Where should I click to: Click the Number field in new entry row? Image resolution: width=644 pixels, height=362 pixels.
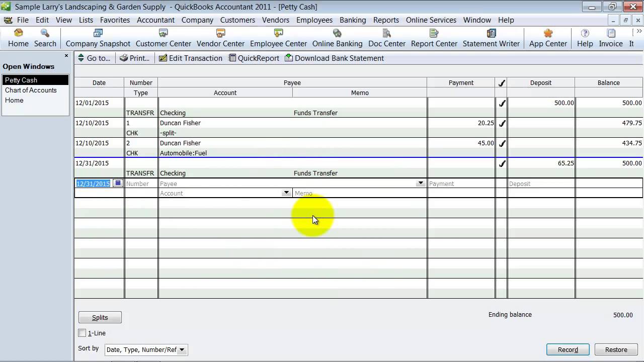click(x=141, y=184)
